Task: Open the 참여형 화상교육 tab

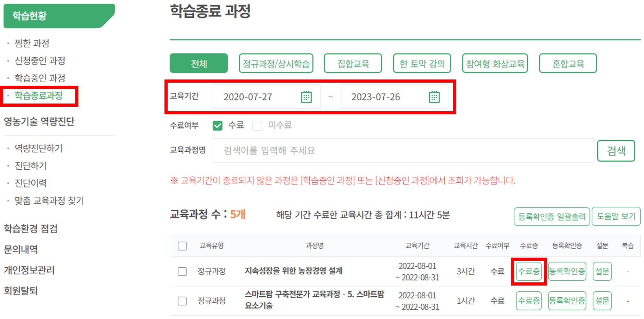Action: tap(495, 63)
